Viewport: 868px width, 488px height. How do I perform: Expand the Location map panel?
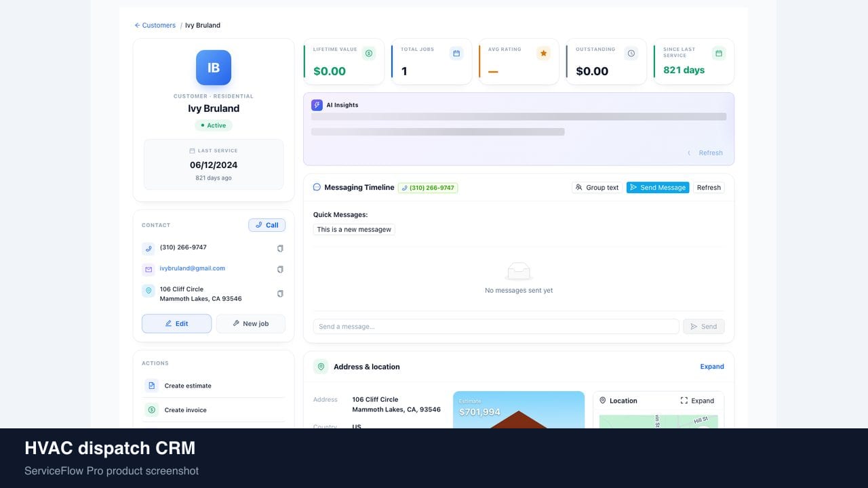(x=697, y=401)
